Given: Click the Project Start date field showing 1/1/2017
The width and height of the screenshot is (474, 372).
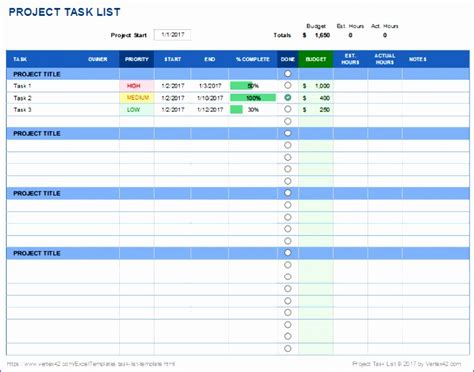Looking at the screenshot, I should [x=172, y=35].
